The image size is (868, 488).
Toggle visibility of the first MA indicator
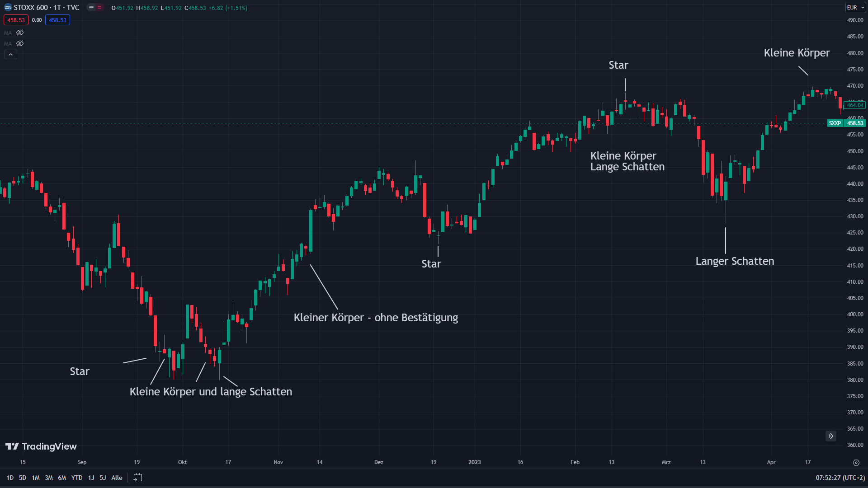(20, 33)
